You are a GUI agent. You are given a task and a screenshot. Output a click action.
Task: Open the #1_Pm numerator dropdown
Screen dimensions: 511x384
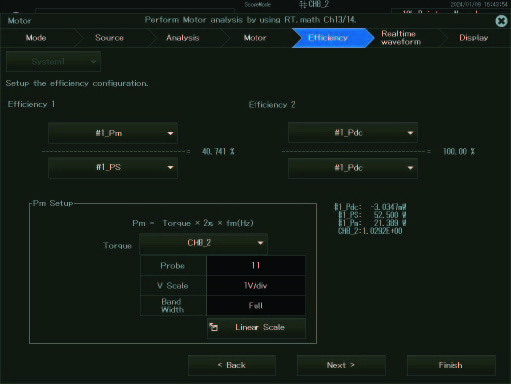113,133
